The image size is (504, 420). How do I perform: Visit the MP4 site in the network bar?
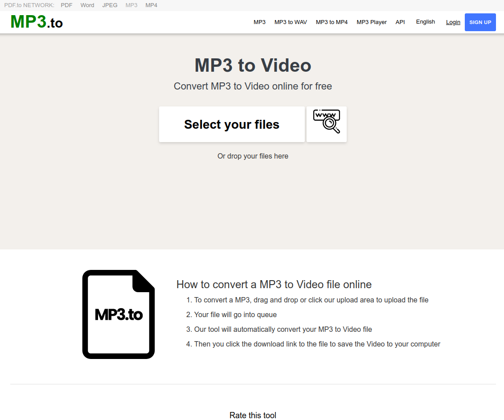(151, 5)
